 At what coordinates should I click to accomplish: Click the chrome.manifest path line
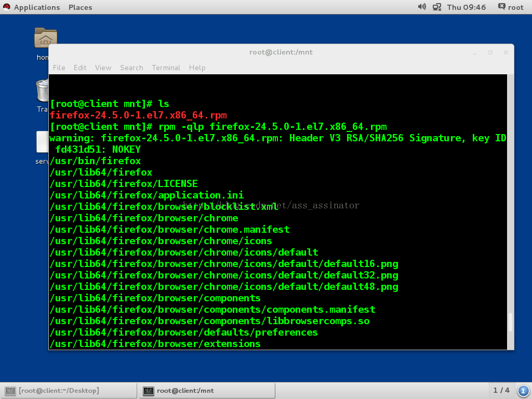pos(170,230)
